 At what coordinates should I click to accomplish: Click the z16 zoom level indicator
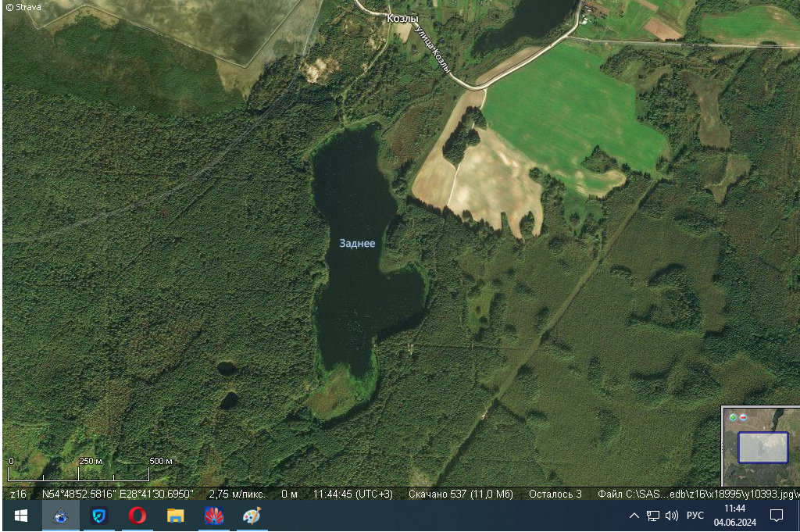[18, 494]
